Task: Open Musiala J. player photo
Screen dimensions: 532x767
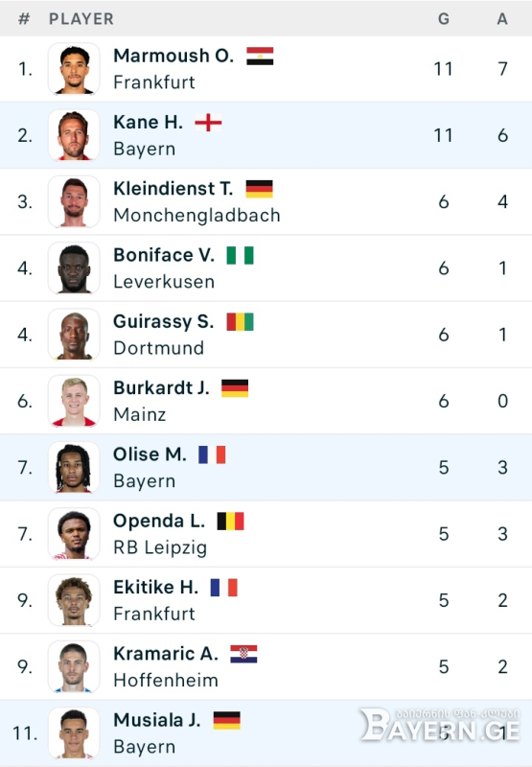Action: (x=74, y=733)
